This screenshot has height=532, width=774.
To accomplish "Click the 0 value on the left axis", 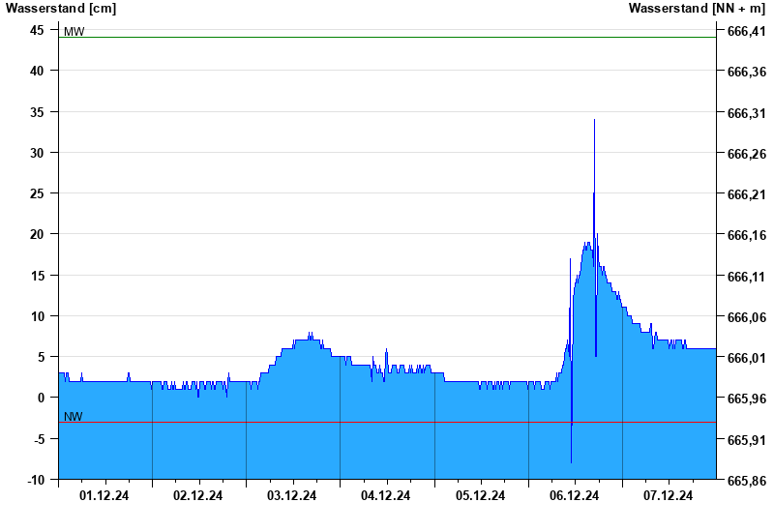I will coord(41,398).
